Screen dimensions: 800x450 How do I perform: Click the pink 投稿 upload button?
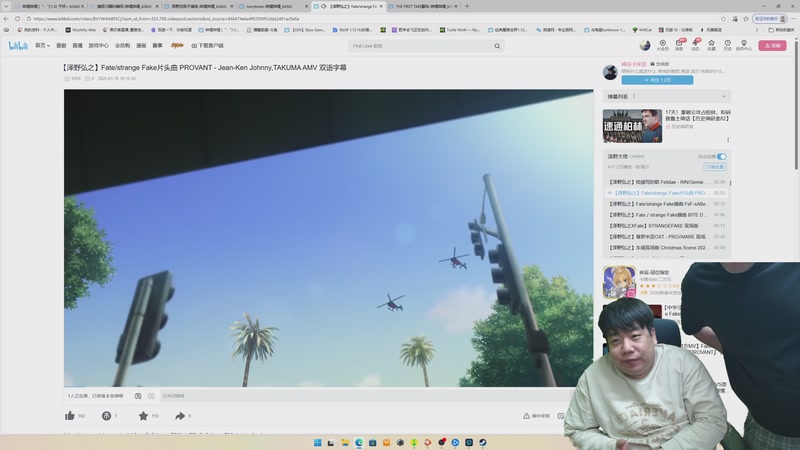(772, 45)
